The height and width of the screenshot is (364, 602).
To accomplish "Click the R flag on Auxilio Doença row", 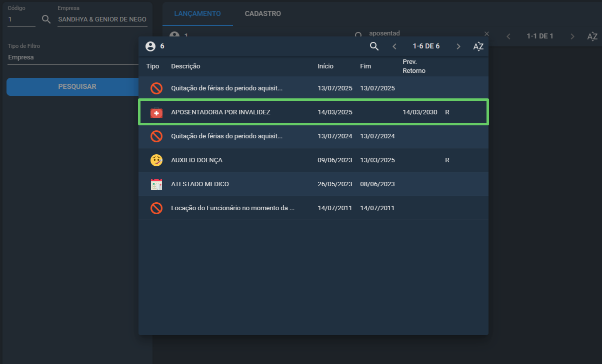I will click(x=447, y=160).
